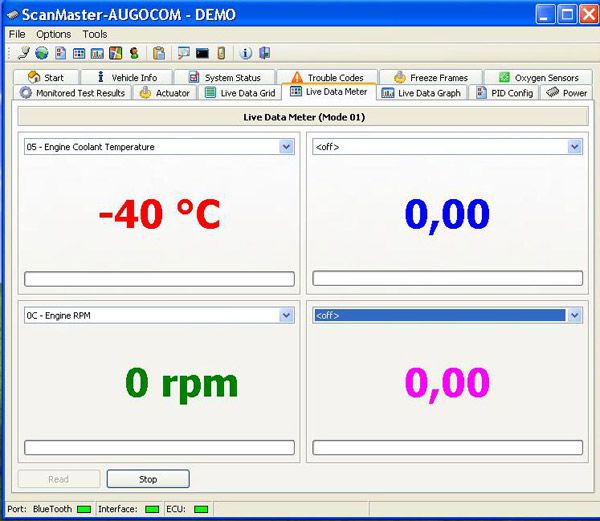Image resolution: width=600 pixels, height=521 pixels.
Task: Open the Options menu
Action: pos(54,34)
